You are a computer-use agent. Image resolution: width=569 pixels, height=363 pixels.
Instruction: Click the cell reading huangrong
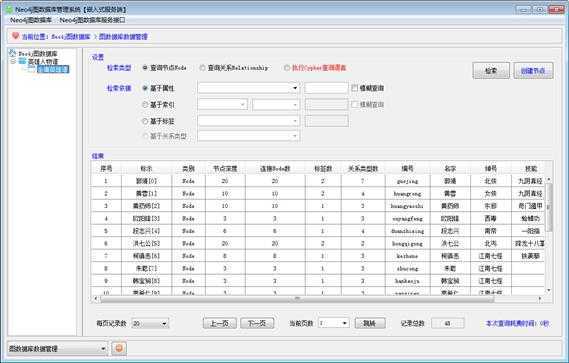[x=408, y=193]
